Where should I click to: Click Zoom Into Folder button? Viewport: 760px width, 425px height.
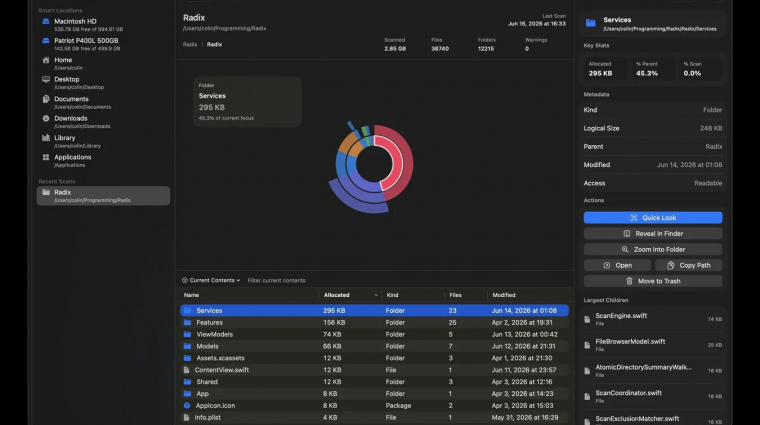tap(652, 250)
